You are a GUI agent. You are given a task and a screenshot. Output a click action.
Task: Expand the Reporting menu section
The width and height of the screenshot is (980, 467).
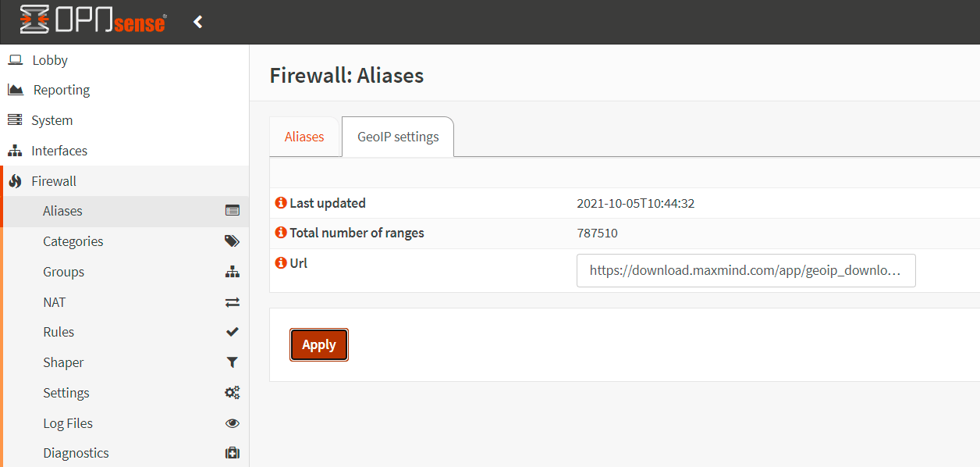pyautogui.click(x=61, y=90)
